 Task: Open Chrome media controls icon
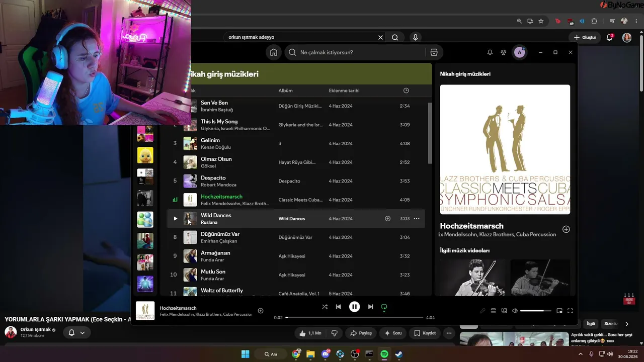612,21
